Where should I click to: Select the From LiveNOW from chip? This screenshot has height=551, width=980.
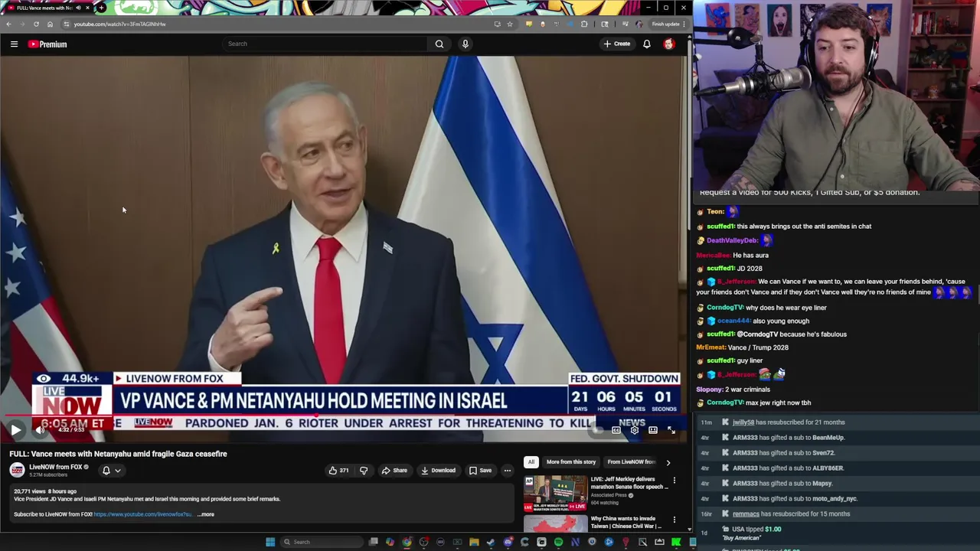[x=632, y=462]
